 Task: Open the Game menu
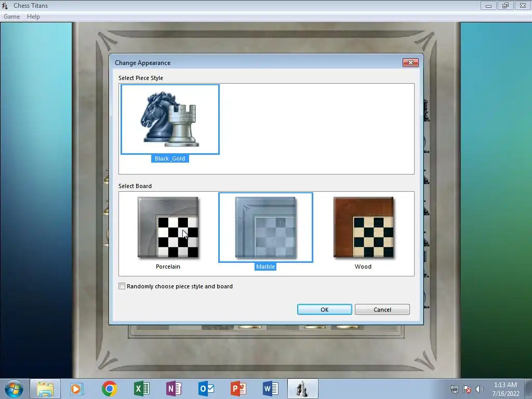(12, 17)
